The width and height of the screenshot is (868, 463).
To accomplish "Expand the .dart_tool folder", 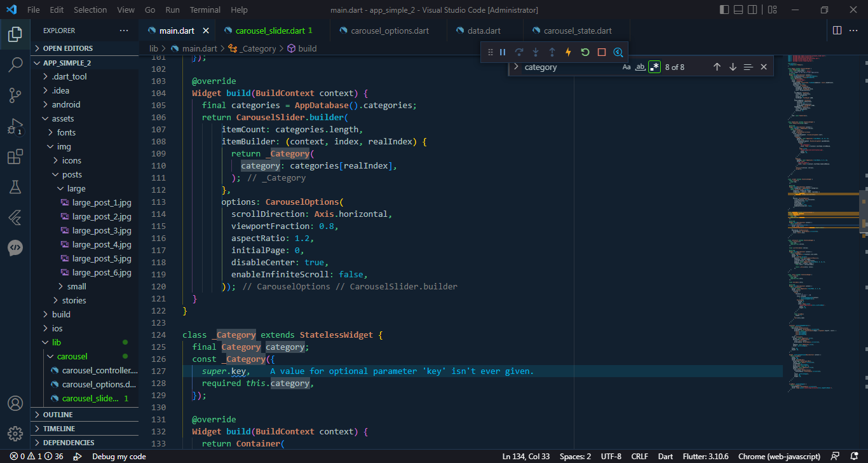I will click(x=85, y=76).
